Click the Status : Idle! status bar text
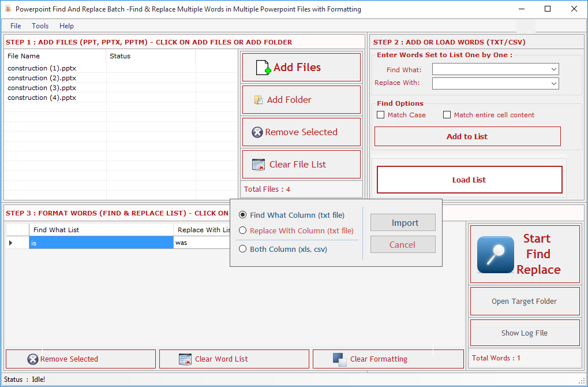Image resolution: width=588 pixels, height=387 pixels. click(x=25, y=379)
